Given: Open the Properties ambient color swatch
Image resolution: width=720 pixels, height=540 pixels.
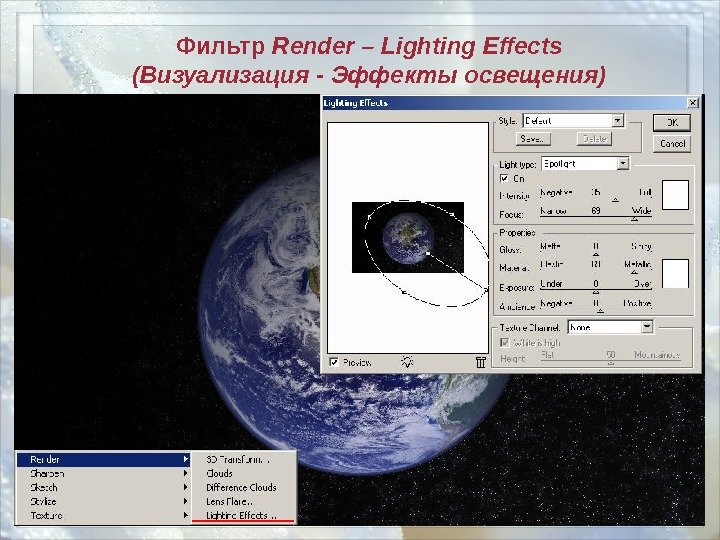Looking at the screenshot, I should [x=675, y=274].
